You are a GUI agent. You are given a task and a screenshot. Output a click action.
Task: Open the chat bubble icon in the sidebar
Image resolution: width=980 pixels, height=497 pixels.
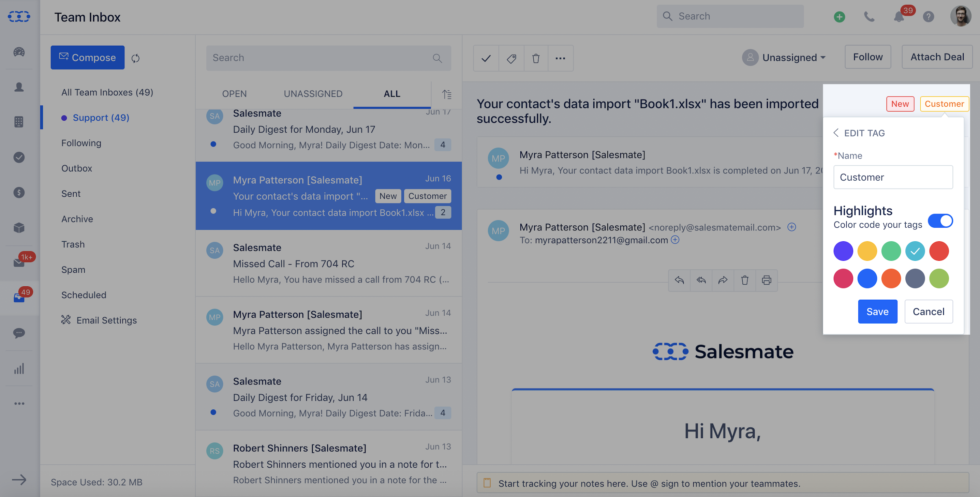tap(19, 333)
